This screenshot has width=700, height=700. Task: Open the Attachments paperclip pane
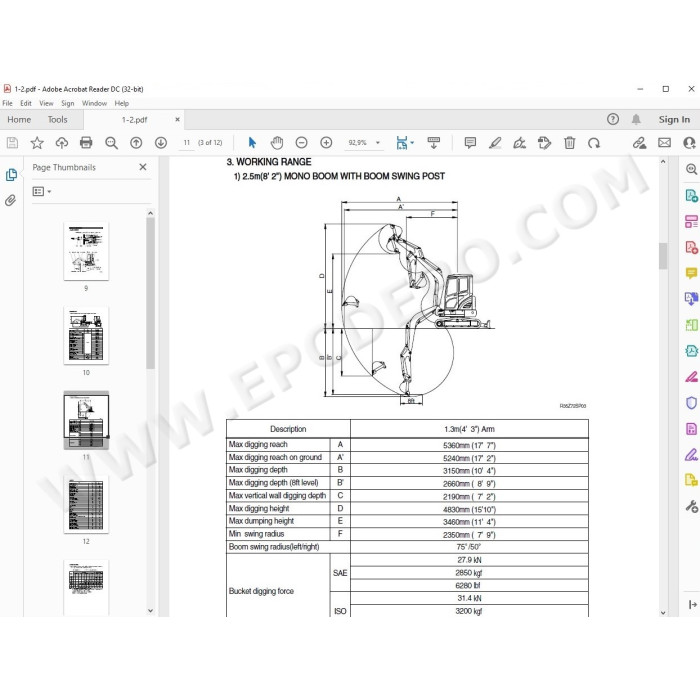click(11, 200)
